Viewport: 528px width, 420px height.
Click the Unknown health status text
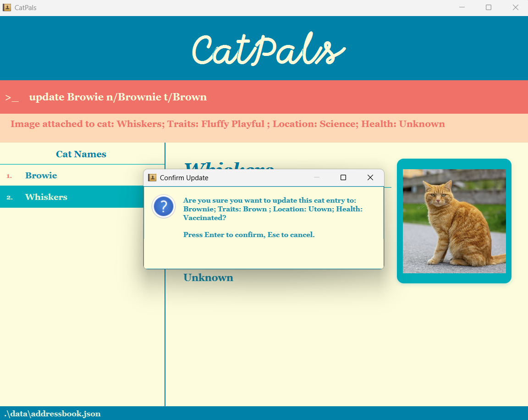(x=208, y=277)
